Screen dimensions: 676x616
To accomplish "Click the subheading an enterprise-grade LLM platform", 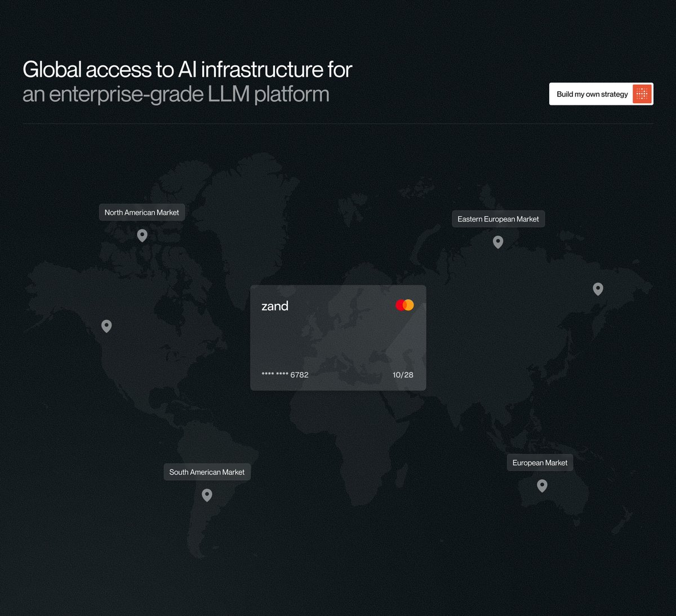I will [176, 94].
